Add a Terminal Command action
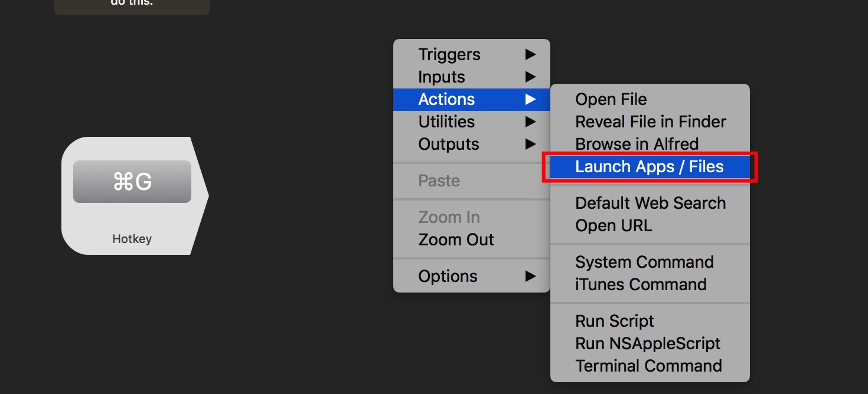The width and height of the screenshot is (868, 394). [649, 366]
